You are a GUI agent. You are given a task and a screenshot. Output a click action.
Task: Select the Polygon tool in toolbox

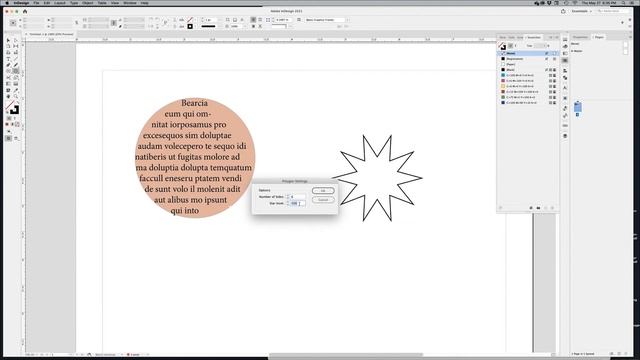16,71
